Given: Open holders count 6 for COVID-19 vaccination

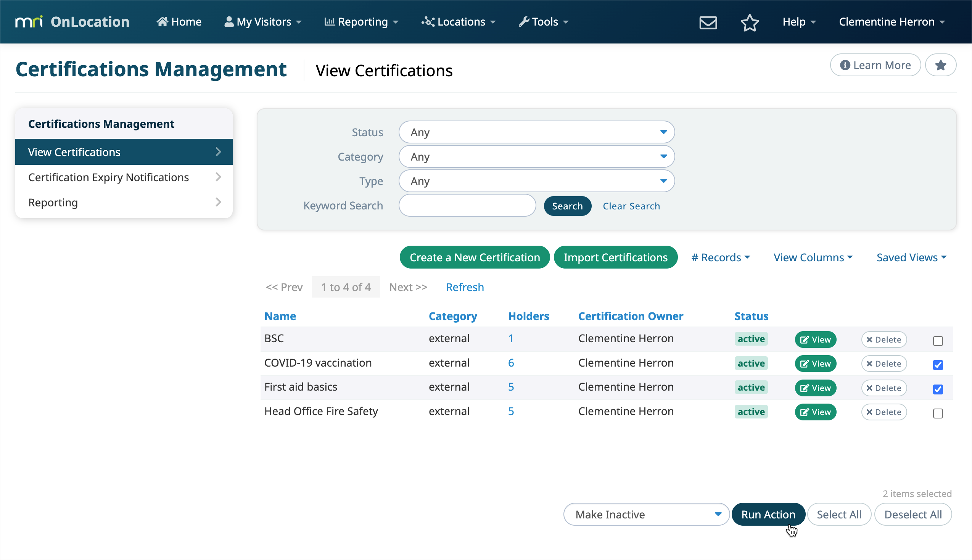Looking at the screenshot, I should pyautogui.click(x=511, y=363).
